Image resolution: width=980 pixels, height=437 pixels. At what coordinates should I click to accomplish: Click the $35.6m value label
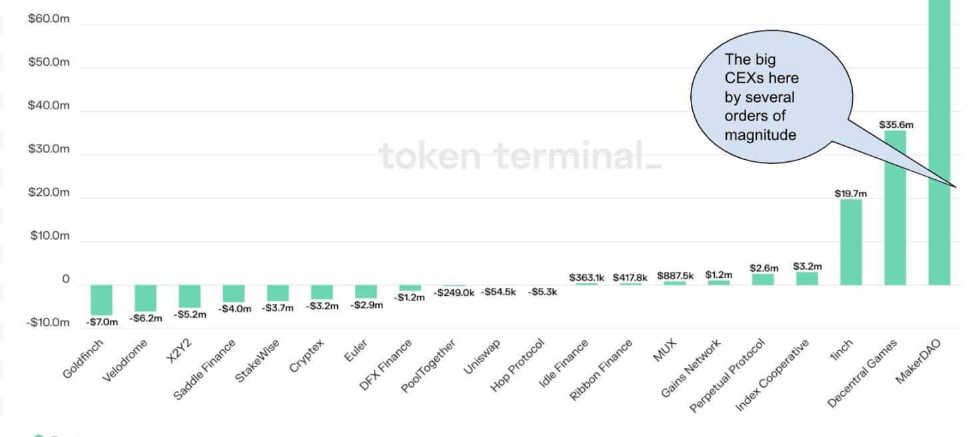coord(896,125)
